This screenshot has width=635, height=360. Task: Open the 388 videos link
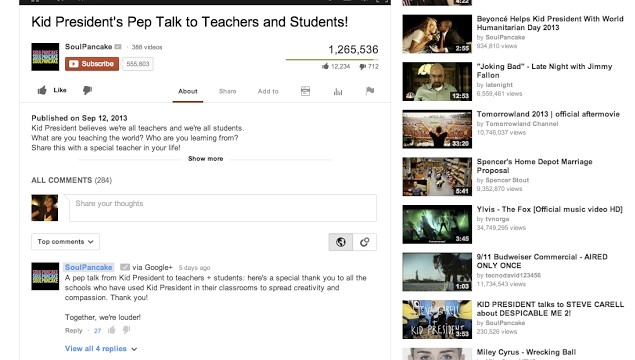147,47
